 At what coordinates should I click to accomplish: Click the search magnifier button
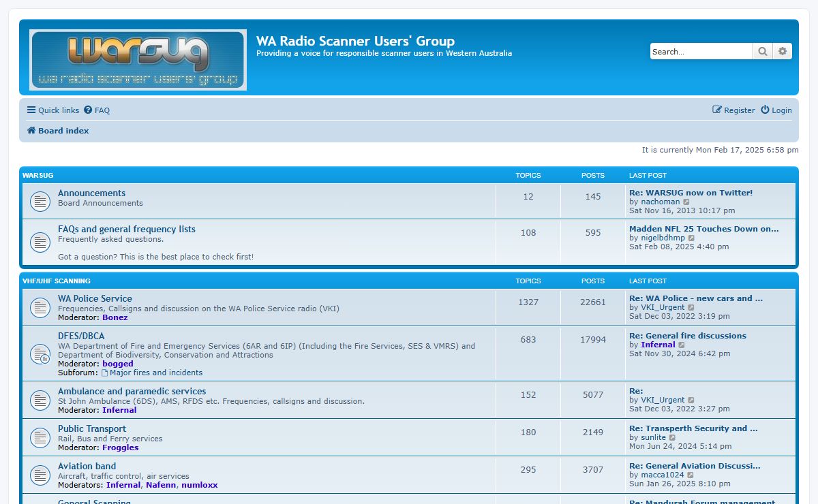(763, 51)
